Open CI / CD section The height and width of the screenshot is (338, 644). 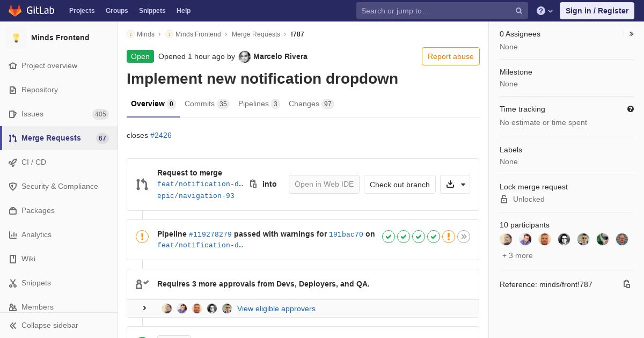(x=59, y=162)
